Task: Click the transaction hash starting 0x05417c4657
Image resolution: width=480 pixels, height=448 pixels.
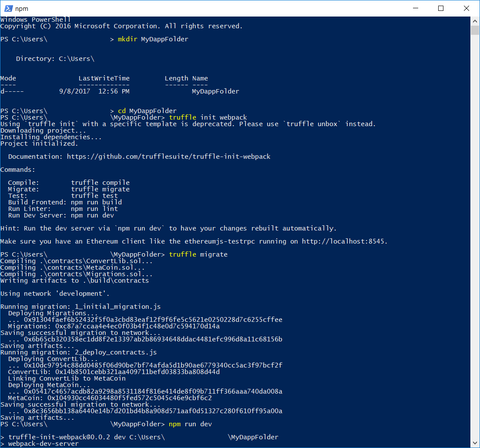Action: pos(153,392)
